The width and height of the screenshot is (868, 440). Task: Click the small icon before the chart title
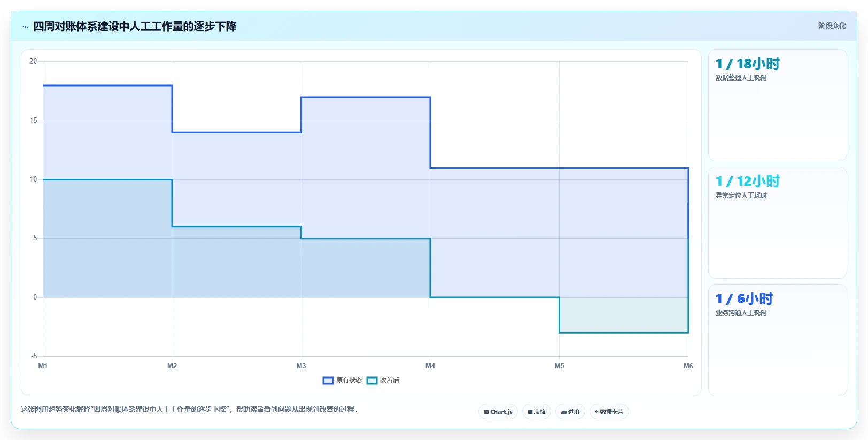pyautogui.click(x=25, y=27)
